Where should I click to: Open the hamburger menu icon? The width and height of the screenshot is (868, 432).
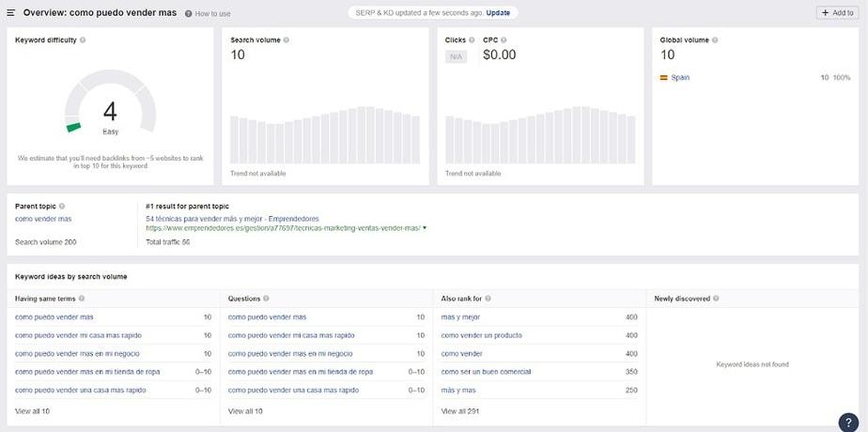11,13
